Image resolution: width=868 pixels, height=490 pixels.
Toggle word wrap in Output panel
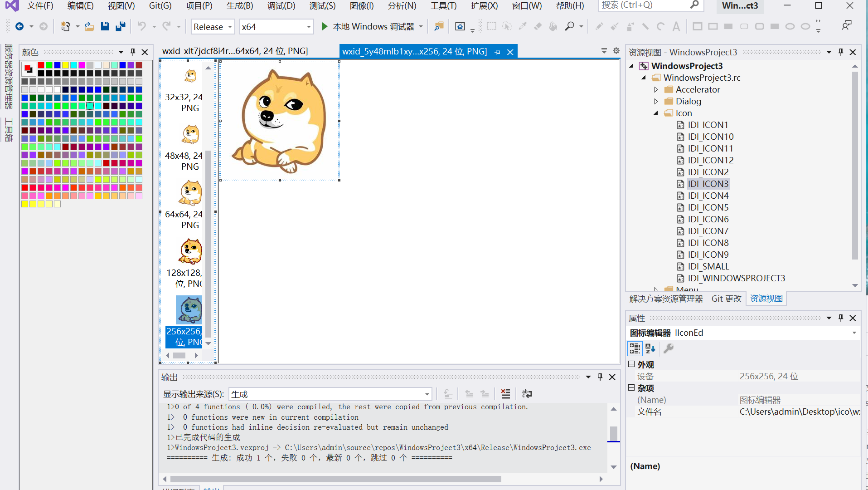pyautogui.click(x=527, y=394)
